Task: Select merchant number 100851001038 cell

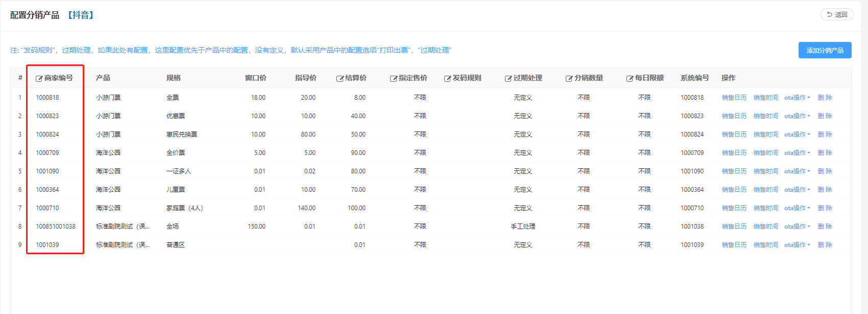Action: 55,227
